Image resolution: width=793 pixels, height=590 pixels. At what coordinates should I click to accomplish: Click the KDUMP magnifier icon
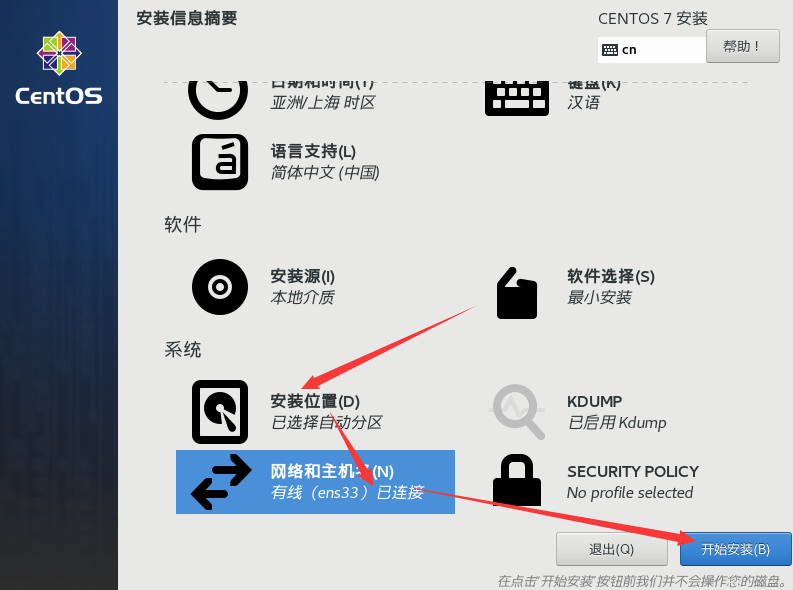coord(517,412)
